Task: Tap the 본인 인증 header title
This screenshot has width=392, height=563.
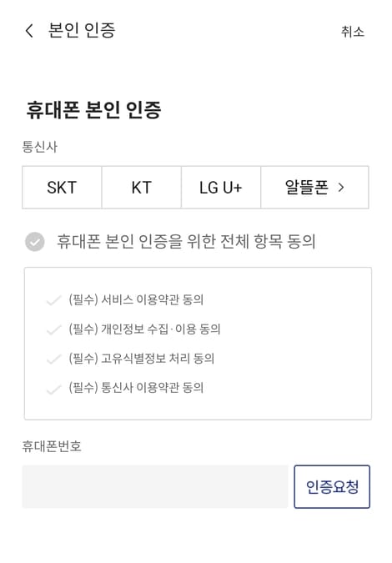Action: pos(82,30)
